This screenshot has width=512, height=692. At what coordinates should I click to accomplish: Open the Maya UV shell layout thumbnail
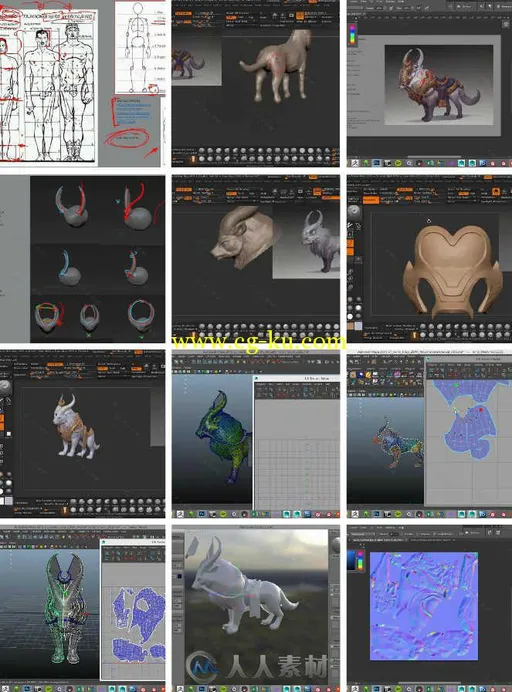point(429,434)
